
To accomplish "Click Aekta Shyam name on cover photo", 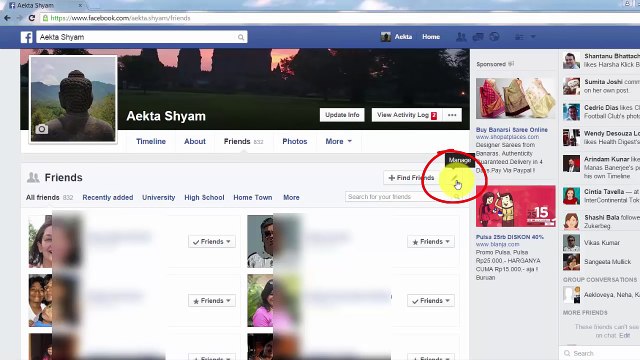I will (x=166, y=116).
